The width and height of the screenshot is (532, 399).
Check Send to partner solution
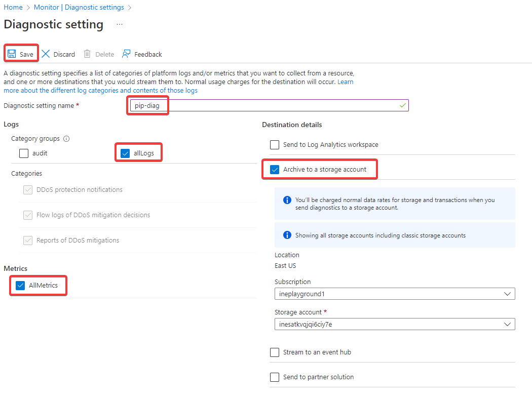[275, 377]
